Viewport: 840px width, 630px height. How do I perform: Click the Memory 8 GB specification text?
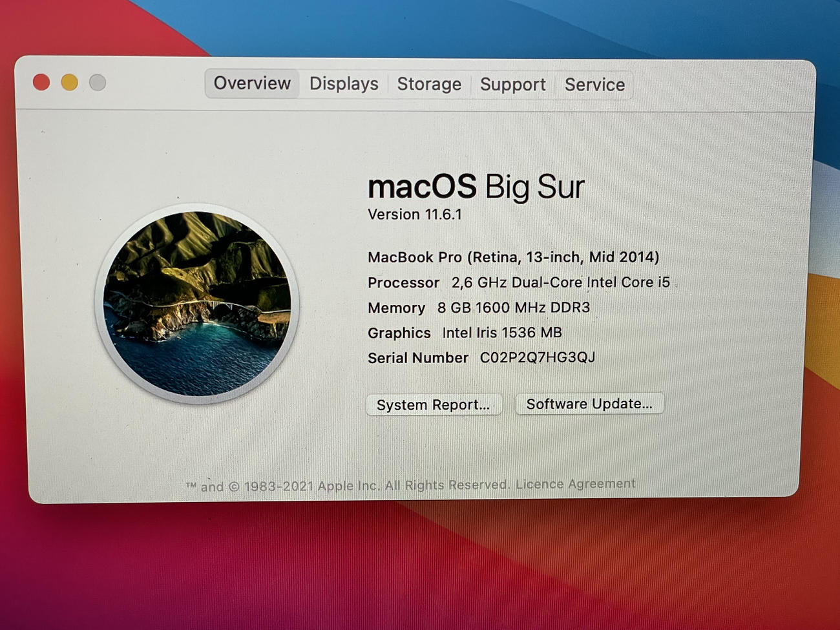(478, 308)
